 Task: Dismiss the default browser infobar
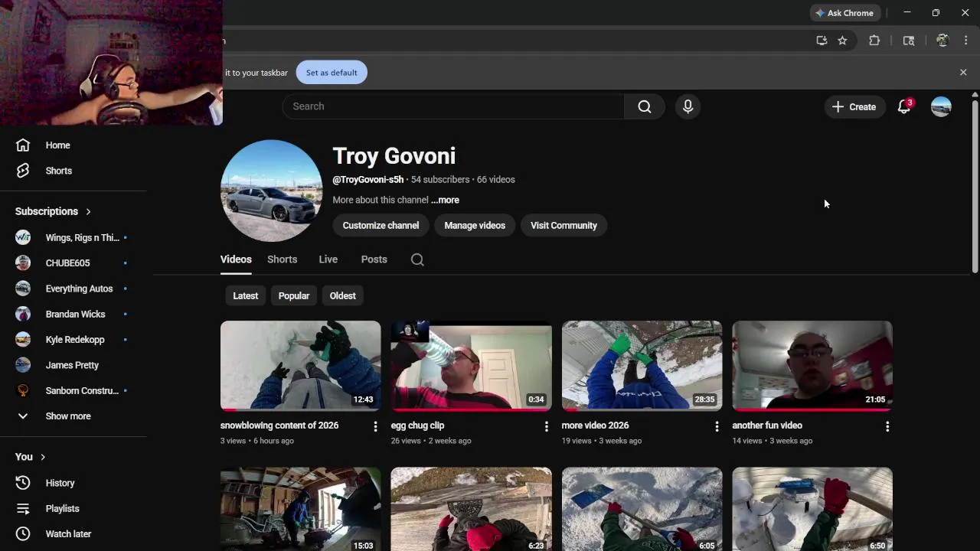pyautogui.click(x=963, y=72)
